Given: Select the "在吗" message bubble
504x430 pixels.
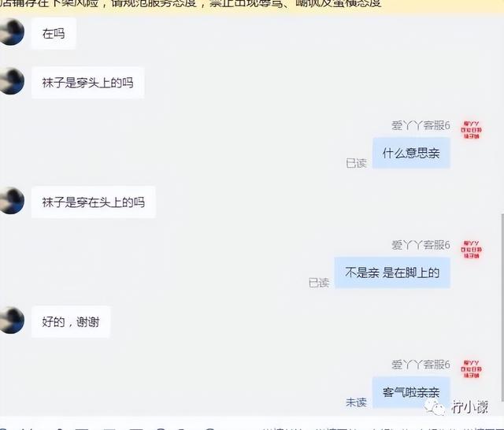Looking at the screenshot, I should click(54, 33).
